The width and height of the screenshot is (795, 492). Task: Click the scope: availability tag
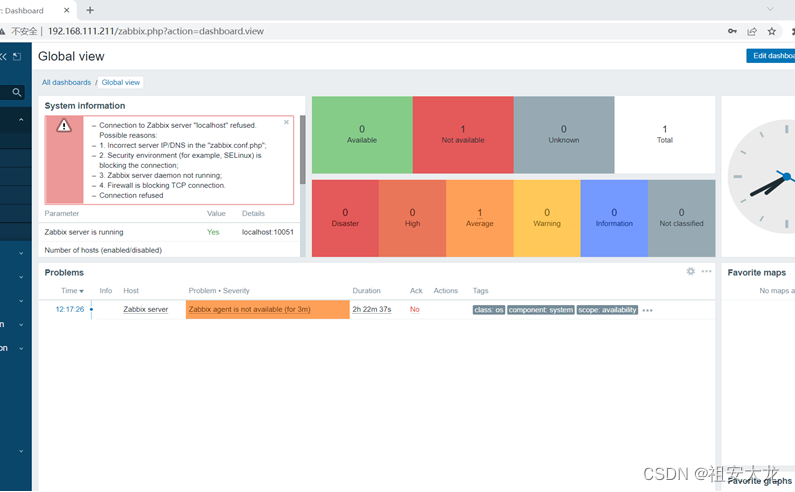pos(607,309)
